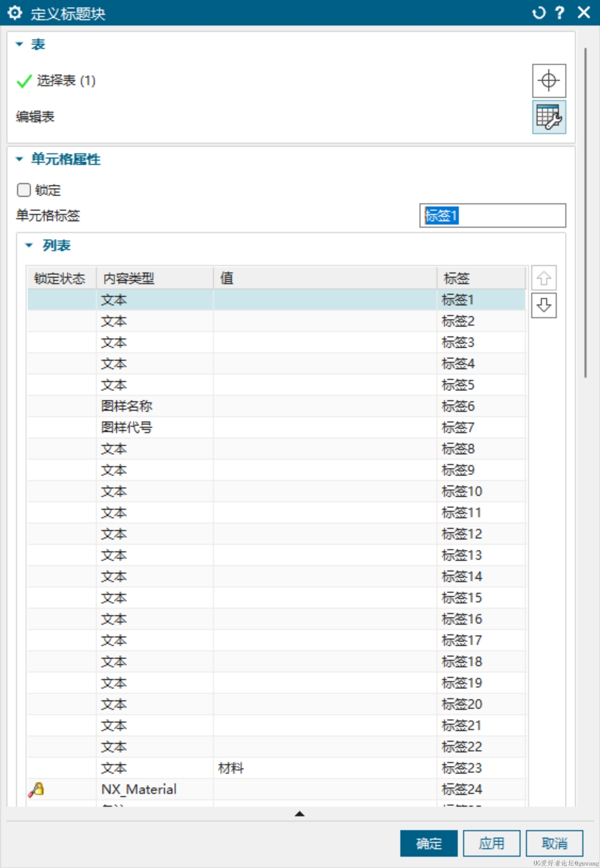Click the dialog vertical scrollbar
This screenshot has height=868, width=600.
point(586,213)
